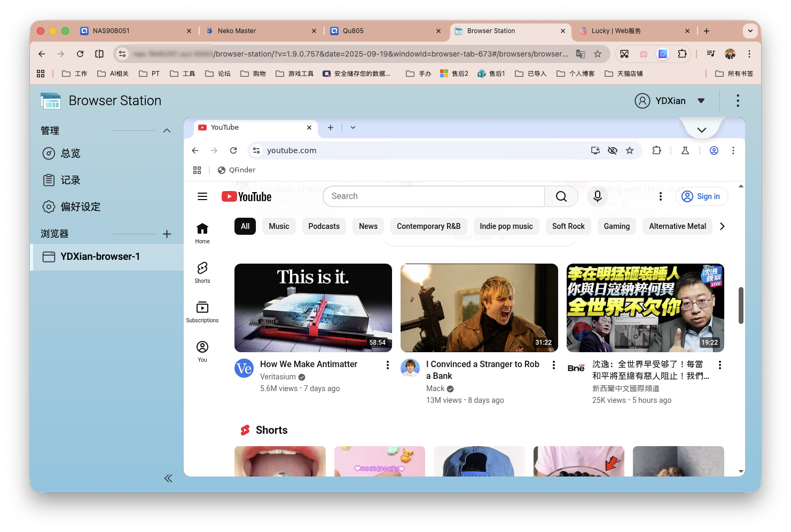Click the YouTube Search input field
This screenshot has height=532, width=791.
(434, 196)
